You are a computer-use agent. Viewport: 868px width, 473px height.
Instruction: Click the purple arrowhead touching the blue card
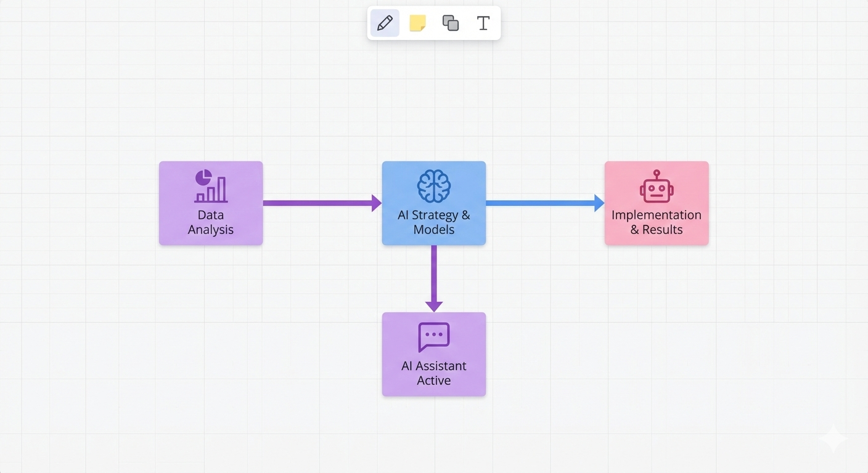click(376, 203)
